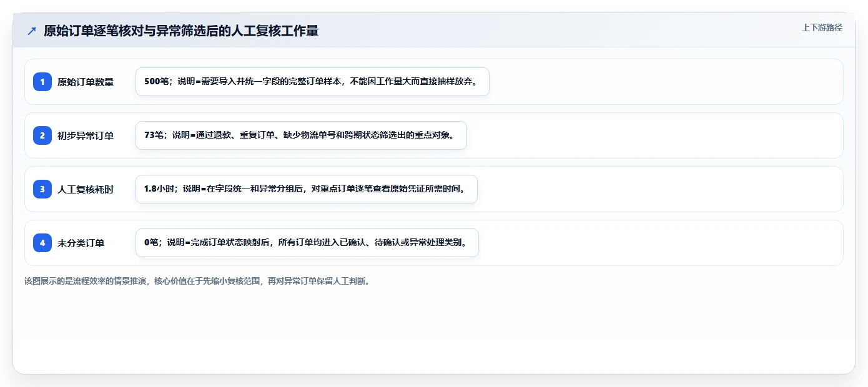Click the 上下游路径 label at top right

[x=822, y=27]
